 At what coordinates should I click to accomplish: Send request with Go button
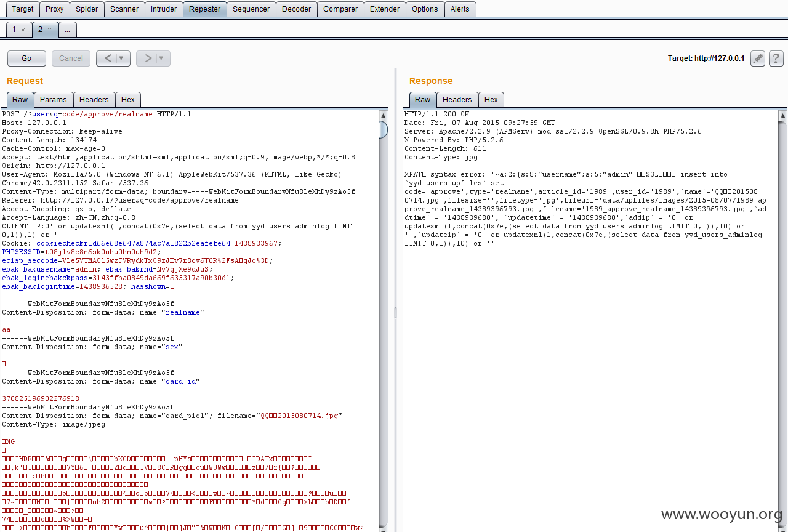click(26, 58)
